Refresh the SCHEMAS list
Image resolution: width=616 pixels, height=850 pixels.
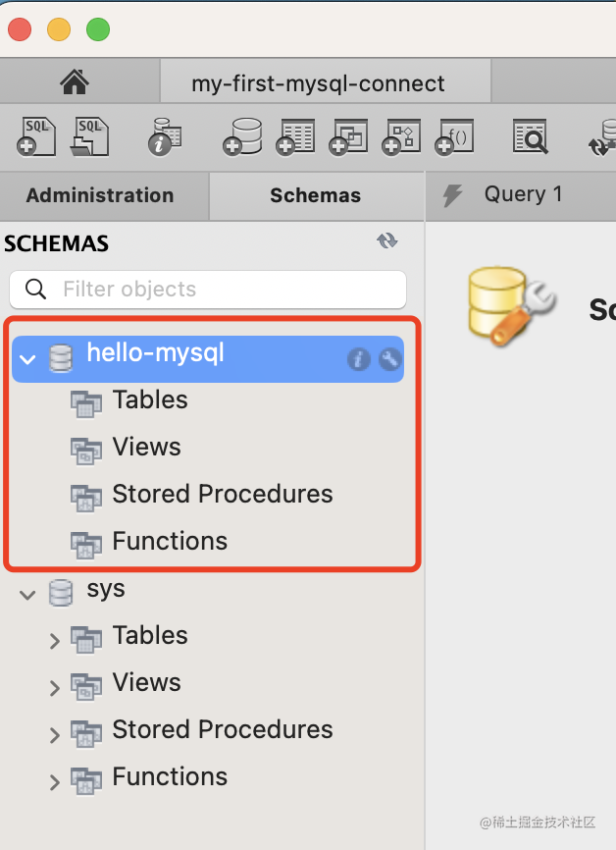387,241
